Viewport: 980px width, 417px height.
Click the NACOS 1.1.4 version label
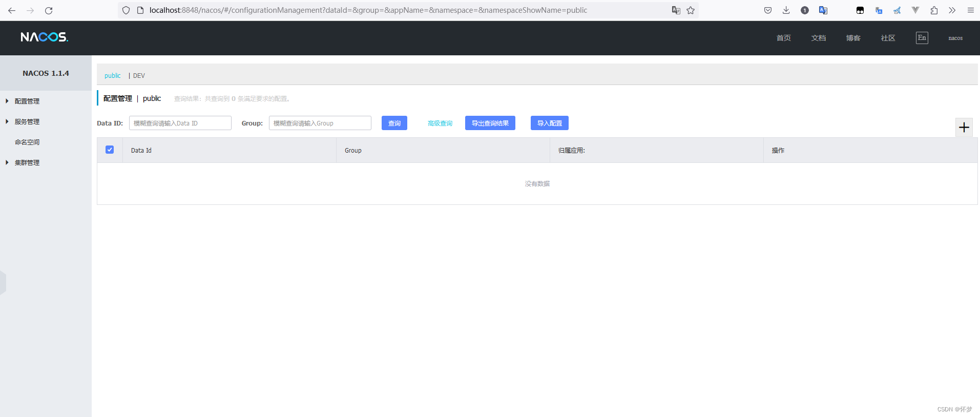(46, 73)
